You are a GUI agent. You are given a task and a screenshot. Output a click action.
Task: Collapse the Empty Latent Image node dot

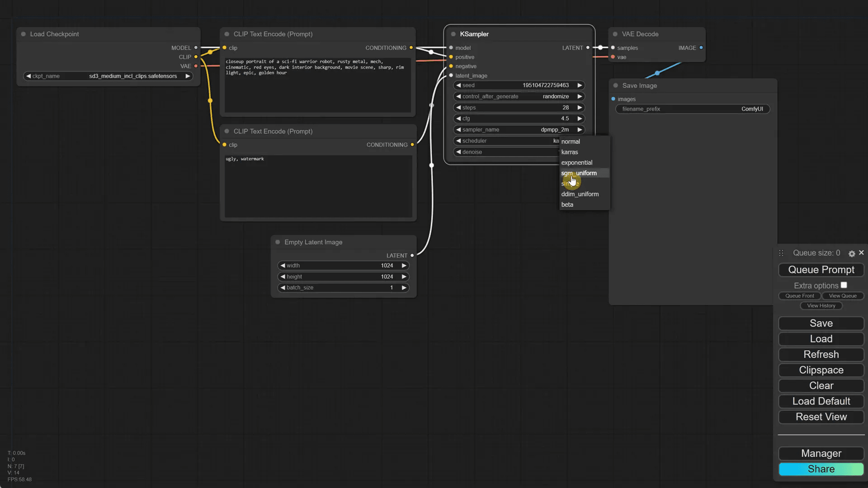tap(278, 242)
